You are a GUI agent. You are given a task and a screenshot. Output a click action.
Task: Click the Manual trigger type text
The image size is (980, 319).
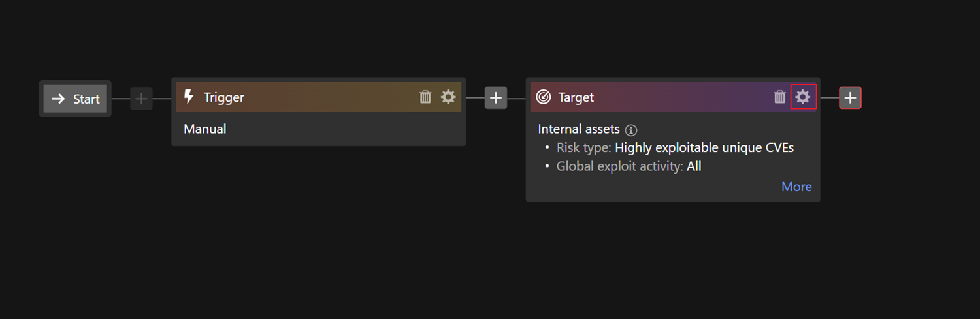tap(205, 129)
